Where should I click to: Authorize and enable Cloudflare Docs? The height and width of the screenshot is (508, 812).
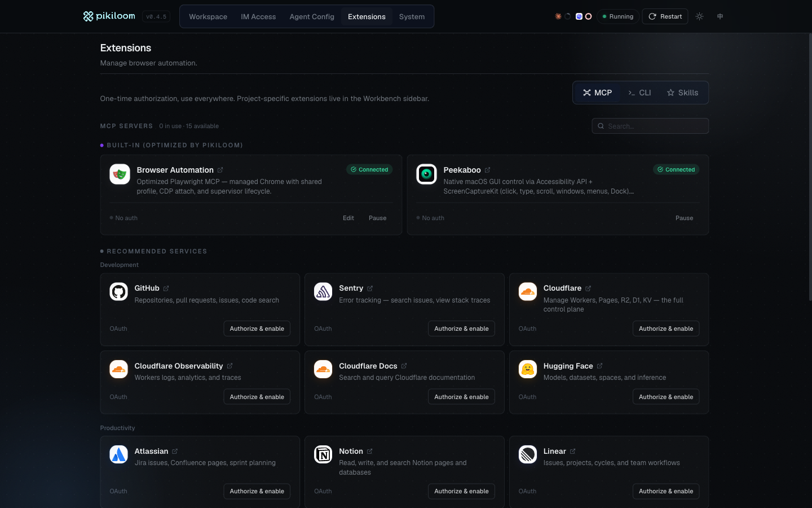click(462, 397)
